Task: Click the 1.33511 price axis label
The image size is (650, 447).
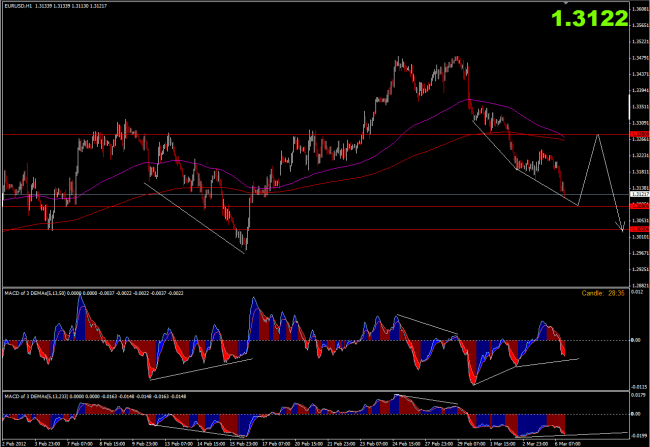Action: pos(641,107)
